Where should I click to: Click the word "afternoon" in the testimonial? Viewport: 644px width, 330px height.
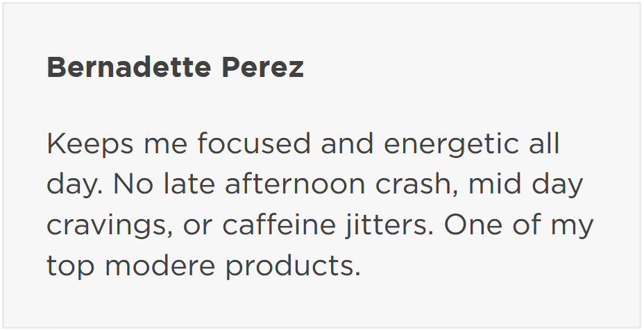pyautogui.click(x=289, y=185)
